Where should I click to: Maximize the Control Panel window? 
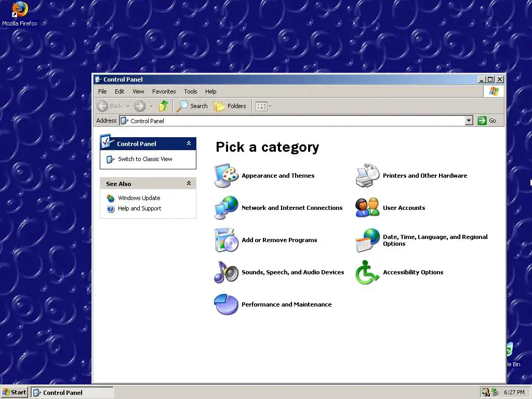point(490,79)
